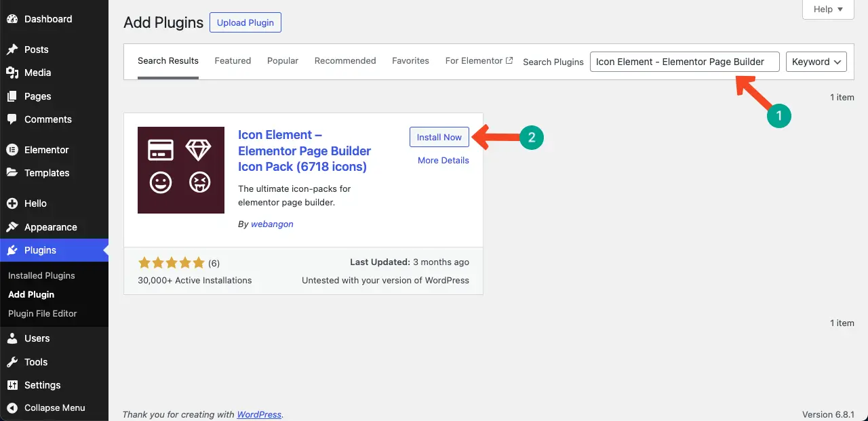Expand the Help panel dropdown
Screen dimensions: 868x421
click(x=828, y=9)
